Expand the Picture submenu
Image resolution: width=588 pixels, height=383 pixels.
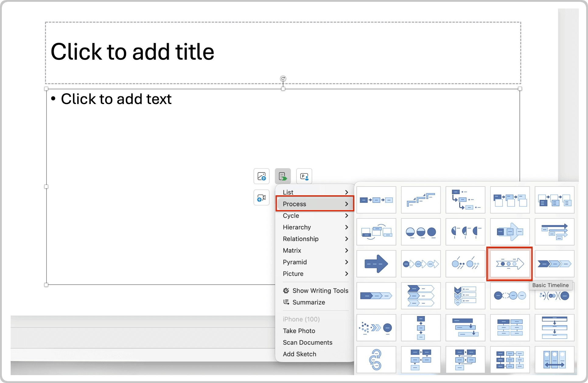pyautogui.click(x=347, y=274)
